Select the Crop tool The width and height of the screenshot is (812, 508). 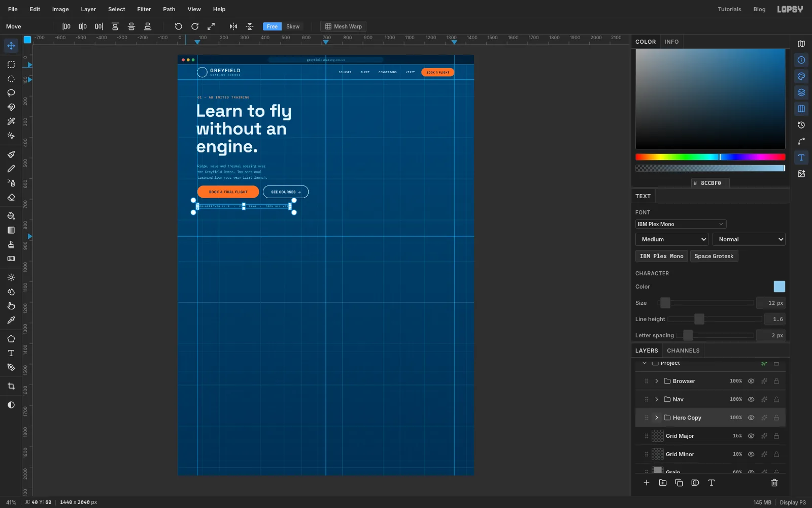pos(11,386)
